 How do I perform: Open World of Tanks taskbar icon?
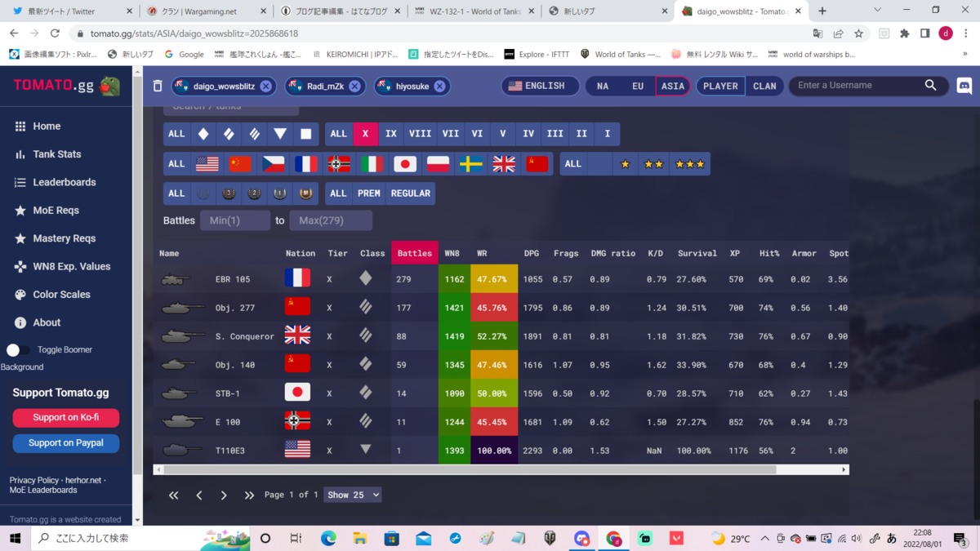[x=550, y=539]
